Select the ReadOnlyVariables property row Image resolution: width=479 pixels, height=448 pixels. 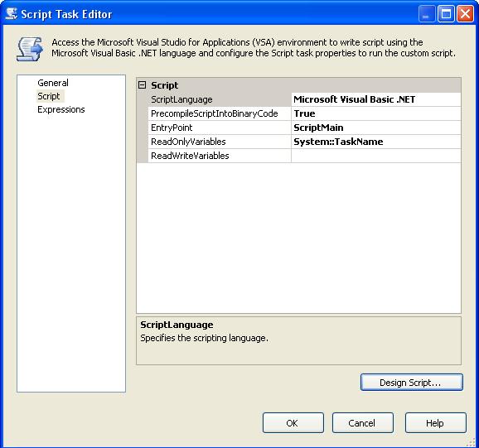[x=305, y=142]
